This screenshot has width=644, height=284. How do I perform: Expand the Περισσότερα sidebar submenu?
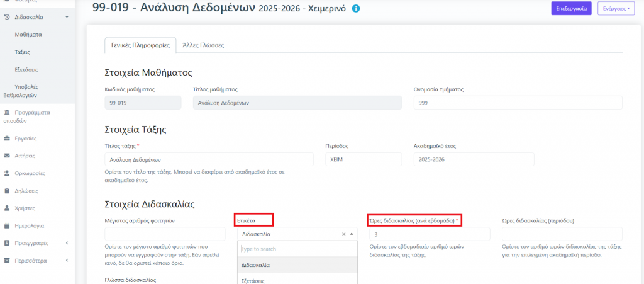(67, 261)
